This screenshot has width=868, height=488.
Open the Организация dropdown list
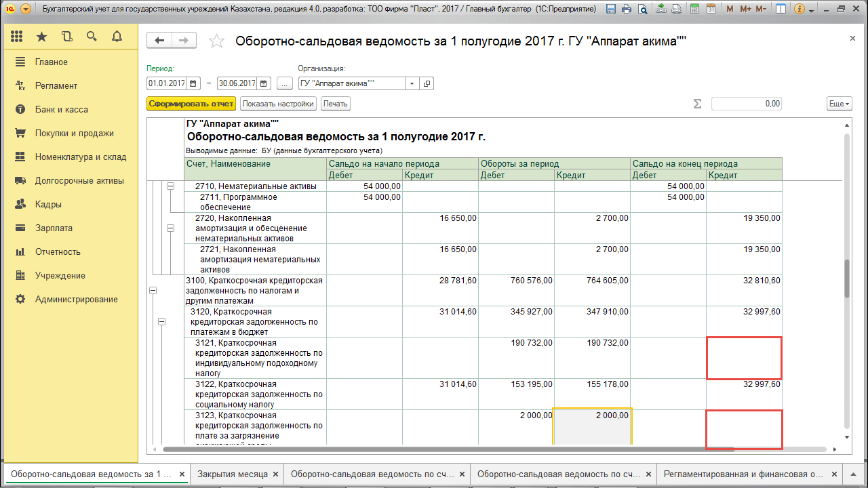[x=412, y=83]
